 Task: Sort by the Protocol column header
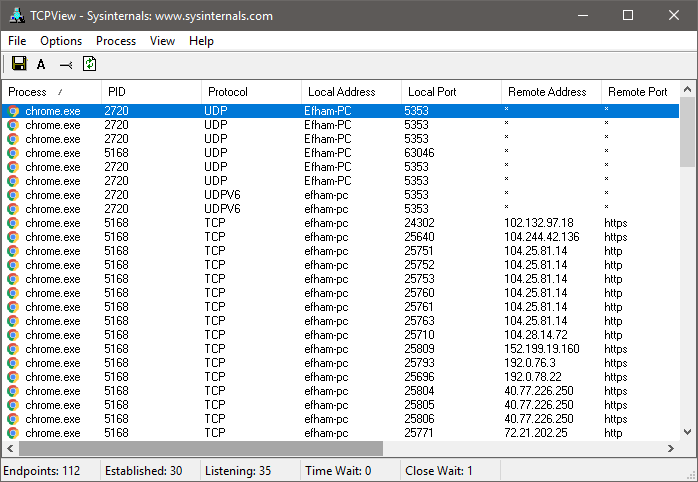pos(252,92)
